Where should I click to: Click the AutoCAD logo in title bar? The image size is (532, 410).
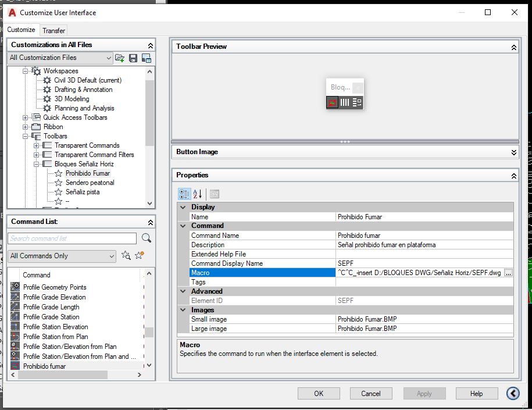[x=12, y=13]
